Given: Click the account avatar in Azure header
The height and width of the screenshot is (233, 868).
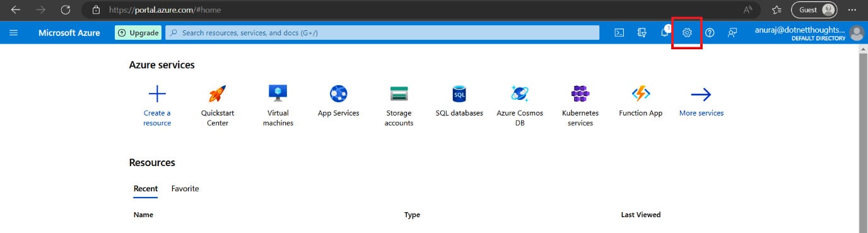Looking at the screenshot, I should [x=856, y=33].
